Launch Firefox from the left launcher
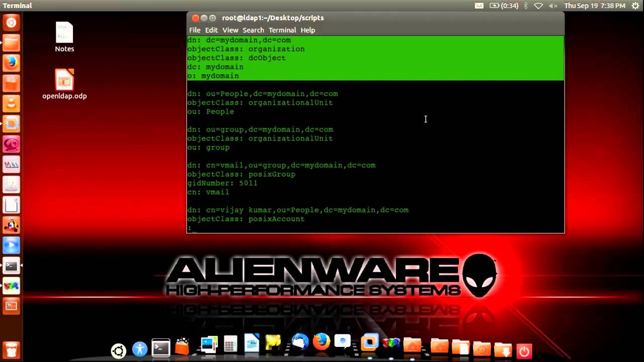The width and height of the screenshot is (644, 362). (x=11, y=63)
